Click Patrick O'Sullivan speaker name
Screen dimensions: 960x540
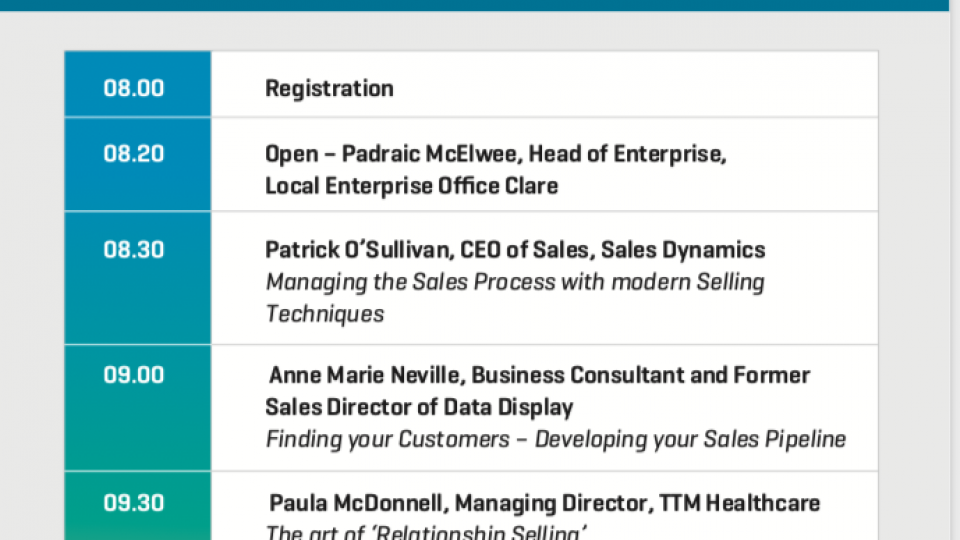tap(359, 250)
